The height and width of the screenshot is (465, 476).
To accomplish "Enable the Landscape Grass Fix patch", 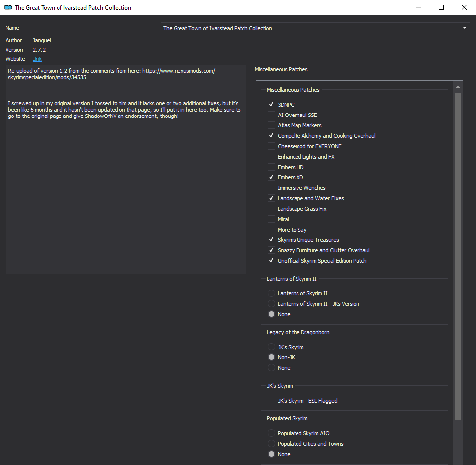I will (x=271, y=209).
